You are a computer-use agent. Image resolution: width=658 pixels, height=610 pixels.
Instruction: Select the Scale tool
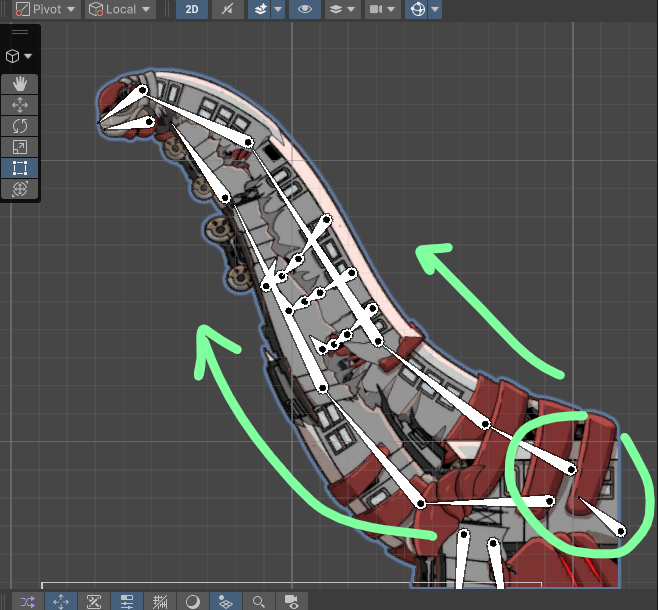point(20,147)
